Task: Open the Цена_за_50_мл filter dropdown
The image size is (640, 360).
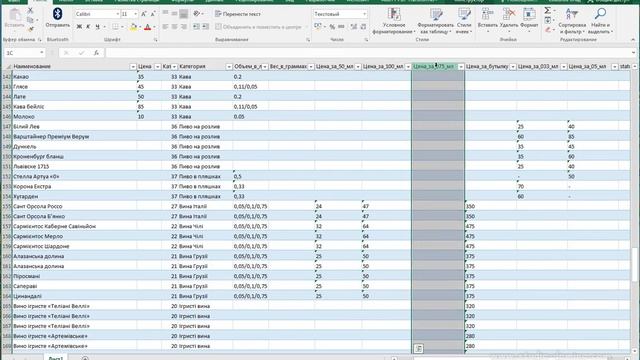Action: (x=358, y=67)
